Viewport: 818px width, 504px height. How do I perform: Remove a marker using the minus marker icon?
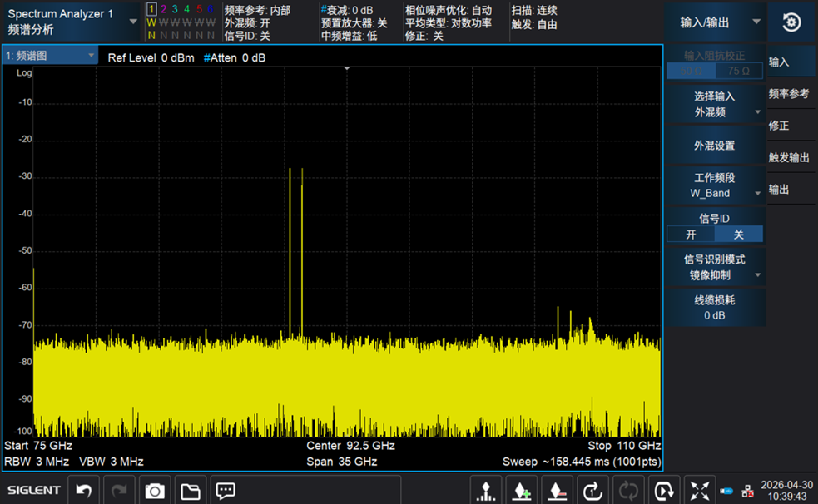558,491
